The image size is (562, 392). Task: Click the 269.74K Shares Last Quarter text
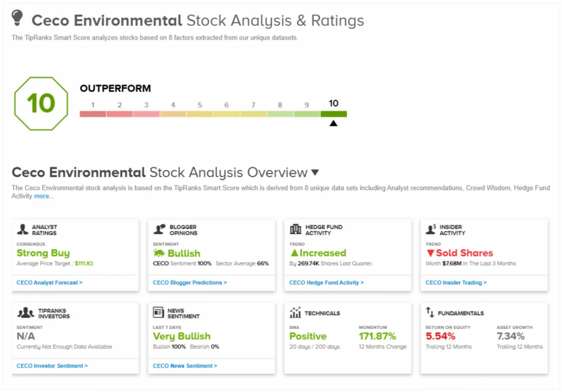pyautogui.click(x=331, y=263)
